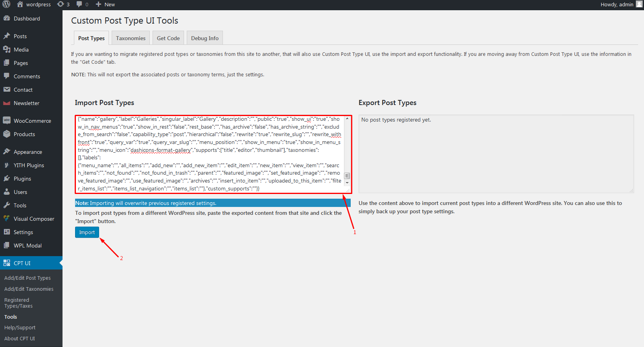Click the Settings sliders icon
Image resolution: width=644 pixels, height=347 pixels.
tap(7, 232)
